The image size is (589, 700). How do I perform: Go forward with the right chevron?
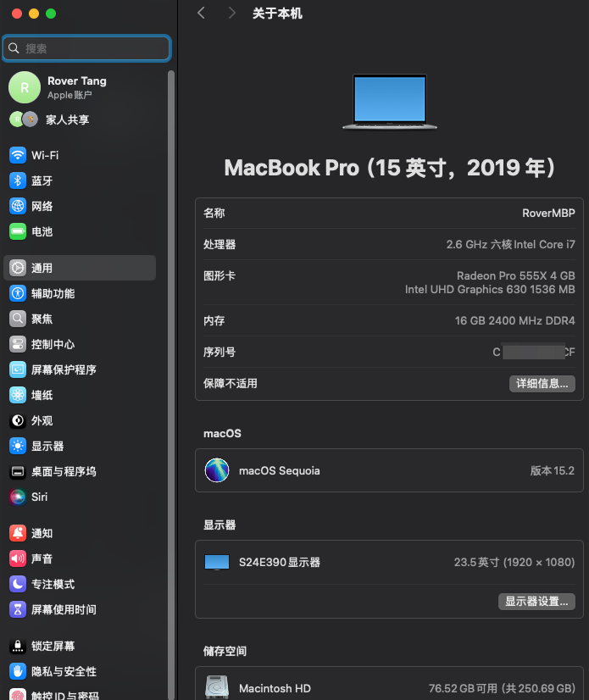pos(231,13)
